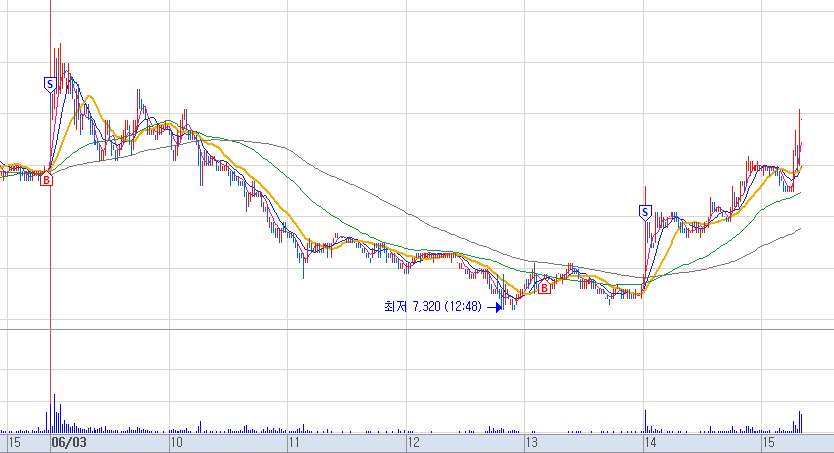
Task: Click the blue arrow beside the 최저 label
Action: 495,307
